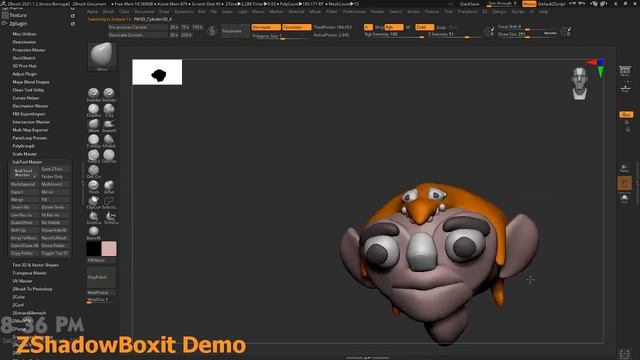Click the DefaultZScript button
The width and height of the screenshot is (640, 360).
(551, 4)
